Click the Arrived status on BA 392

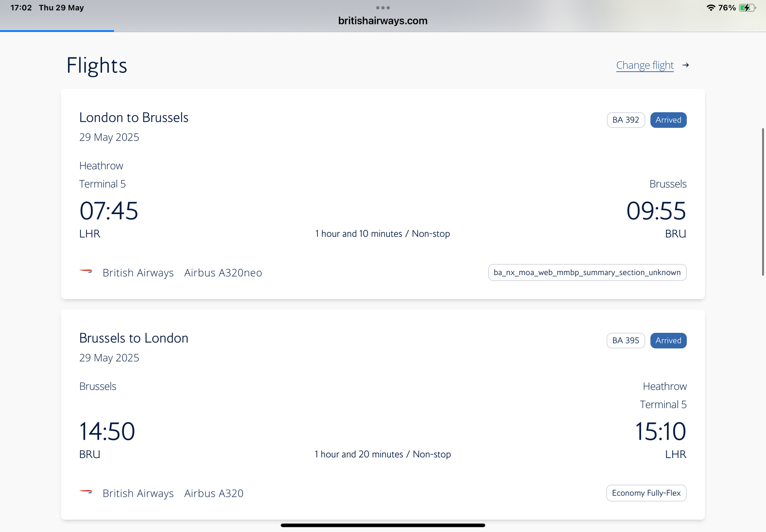[668, 120]
